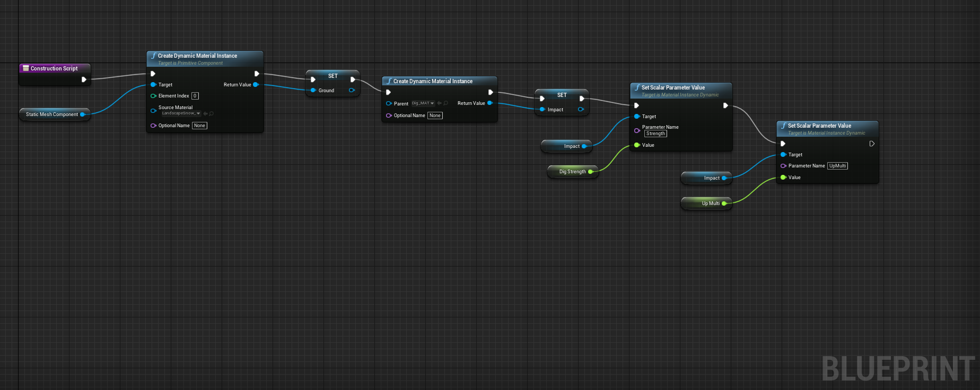Viewport: 980px width, 390px height.
Task: Select the SET Ground node header
Action: tap(332, 76)
